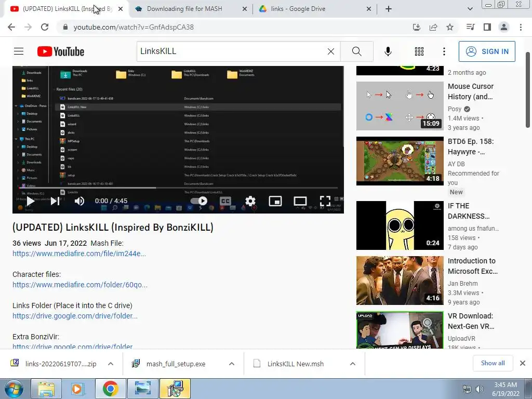Open the Extra BonziVir drive link
Screen dimensions: 532x399
point(73,346)
